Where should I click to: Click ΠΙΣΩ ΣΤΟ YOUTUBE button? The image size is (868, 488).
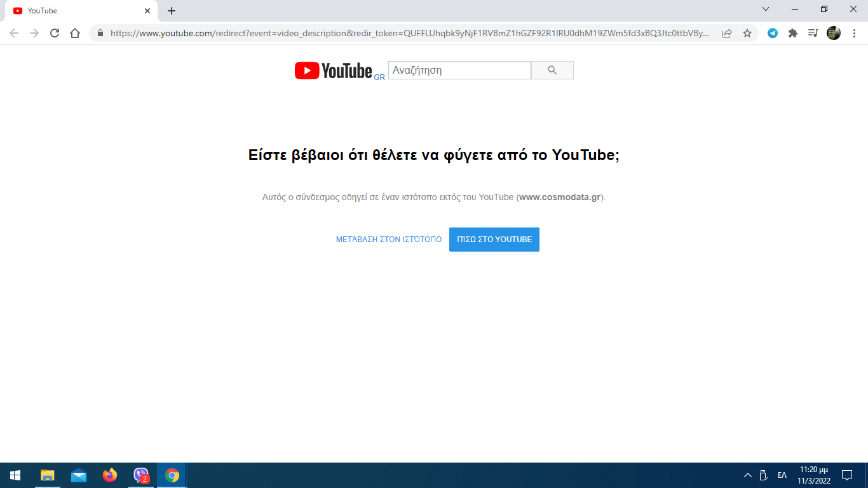(x=494, y=240)
